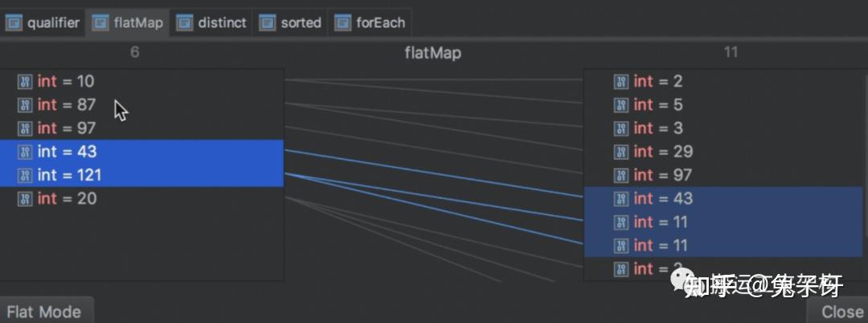Click icon beside int = 29
The height and width of the screenshot is (323, 868).
click(x=621, y=152)
